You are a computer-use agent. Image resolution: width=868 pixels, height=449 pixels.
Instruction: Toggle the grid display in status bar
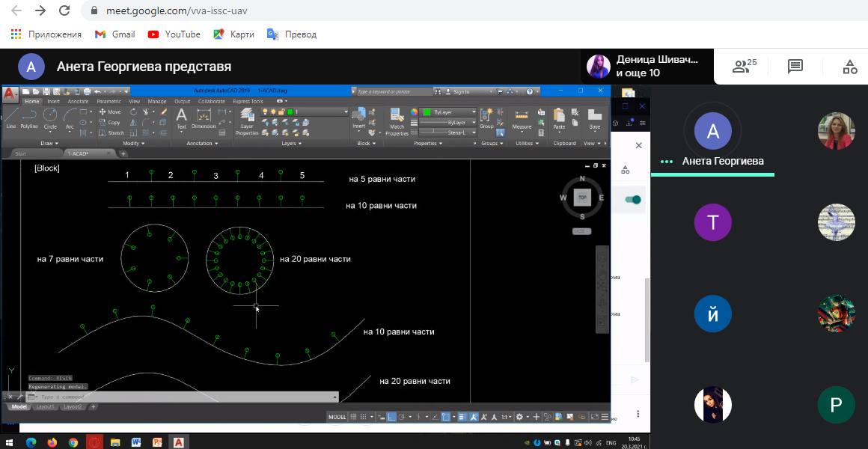(352, 417)
